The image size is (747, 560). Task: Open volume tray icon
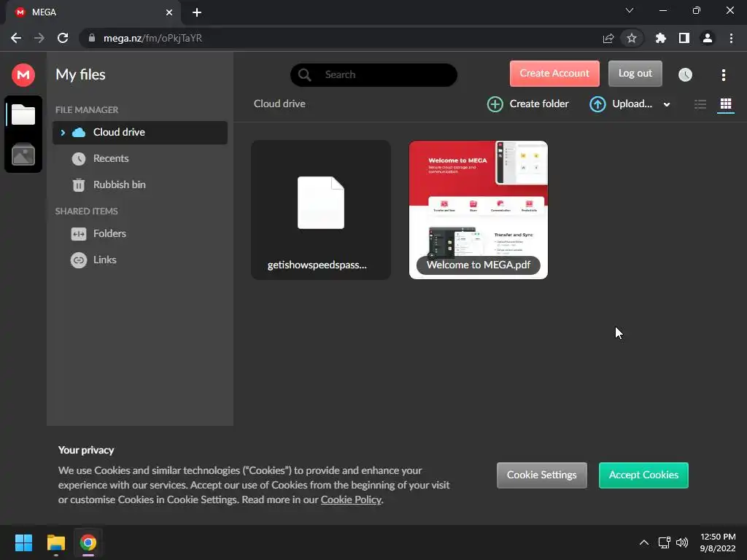(x=682, y=542)
